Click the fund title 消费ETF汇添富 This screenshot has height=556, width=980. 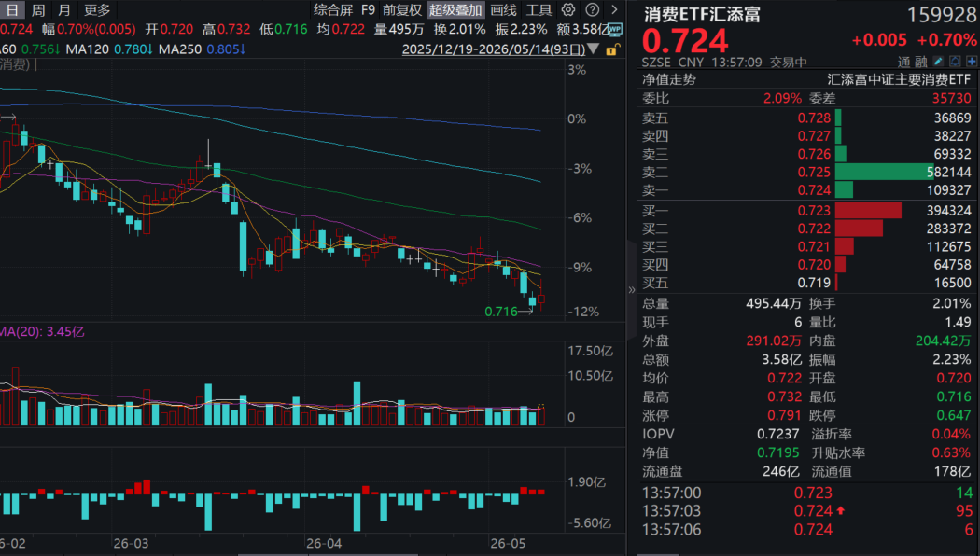pos(702,14)
